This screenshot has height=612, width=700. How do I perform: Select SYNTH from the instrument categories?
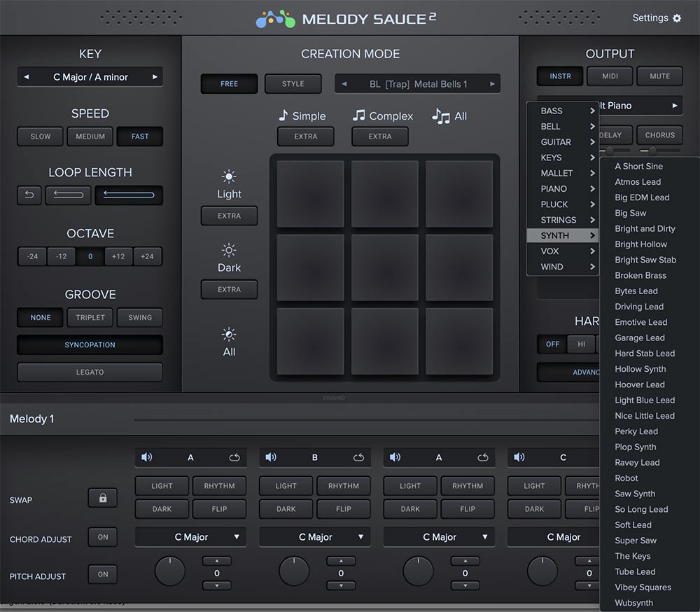[559, 235]
